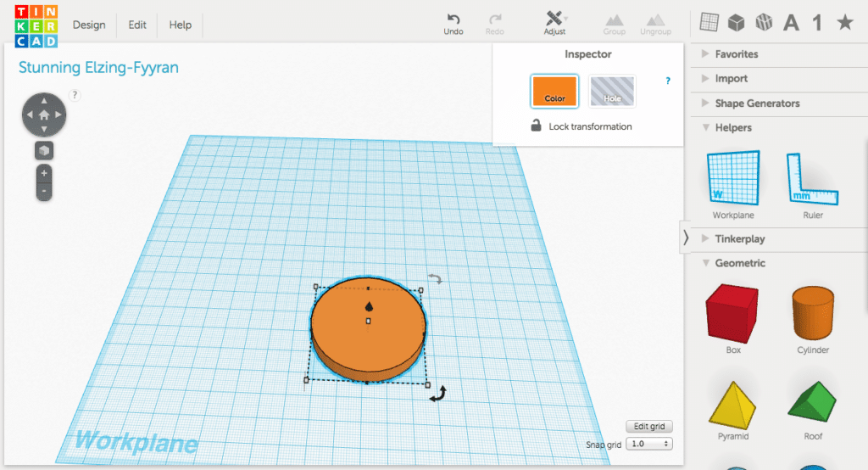Click the orange Color swatch in Inspector

point(554,91)
